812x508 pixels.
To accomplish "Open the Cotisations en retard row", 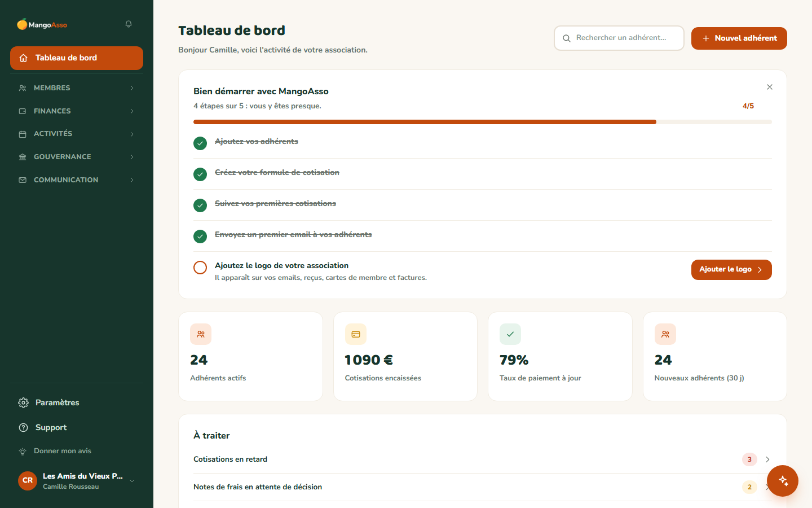I will (483, 459).
